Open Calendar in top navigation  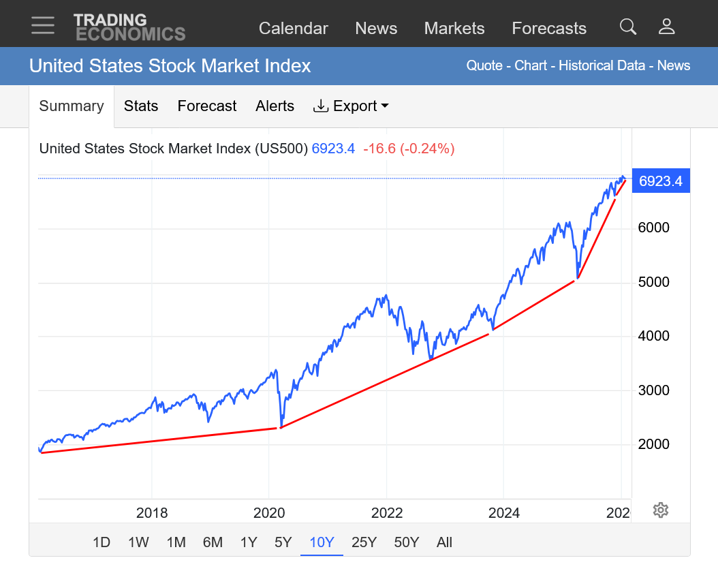coord(294,29)
